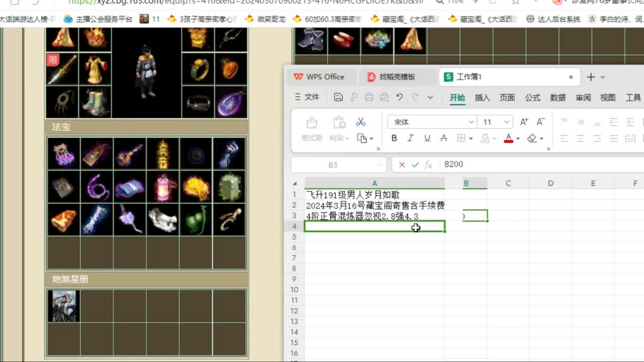
Task: Click the Cut scissors icon
Action: [361, 122]
